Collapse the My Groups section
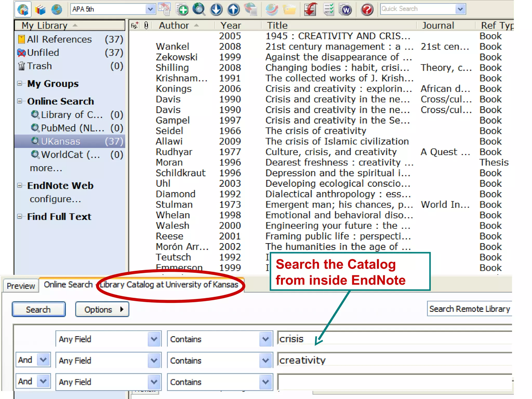 (x=19, y=83)
